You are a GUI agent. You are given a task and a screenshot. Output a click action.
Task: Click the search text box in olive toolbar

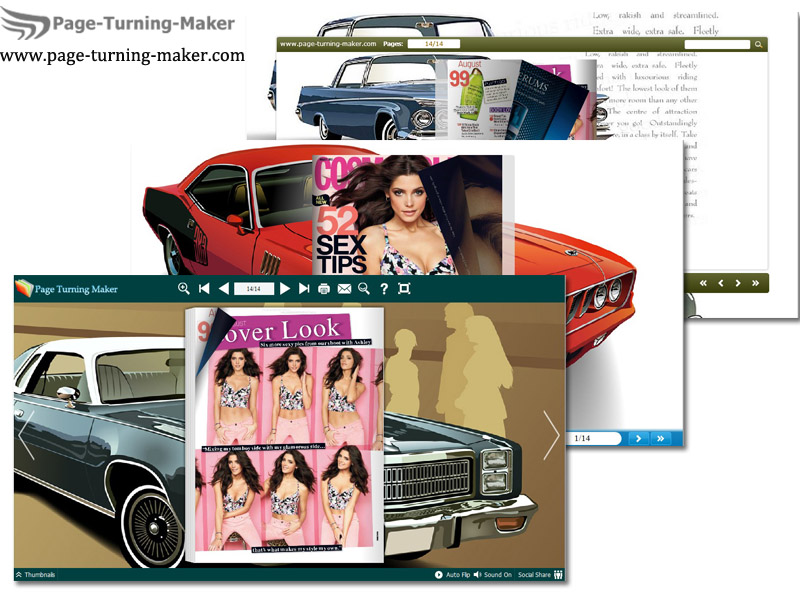[717, 44]
